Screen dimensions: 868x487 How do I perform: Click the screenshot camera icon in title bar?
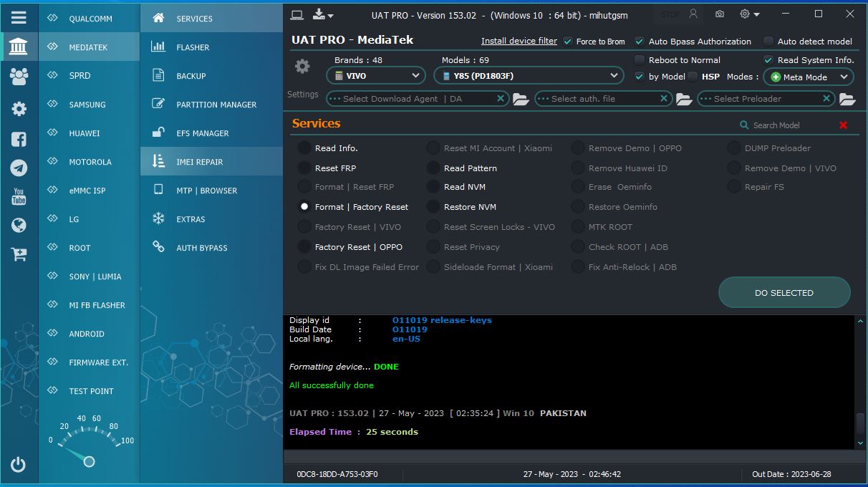[719, 14]
